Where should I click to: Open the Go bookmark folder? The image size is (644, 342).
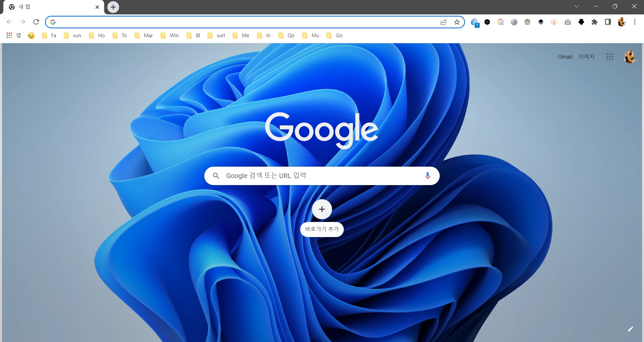[334, 36]
